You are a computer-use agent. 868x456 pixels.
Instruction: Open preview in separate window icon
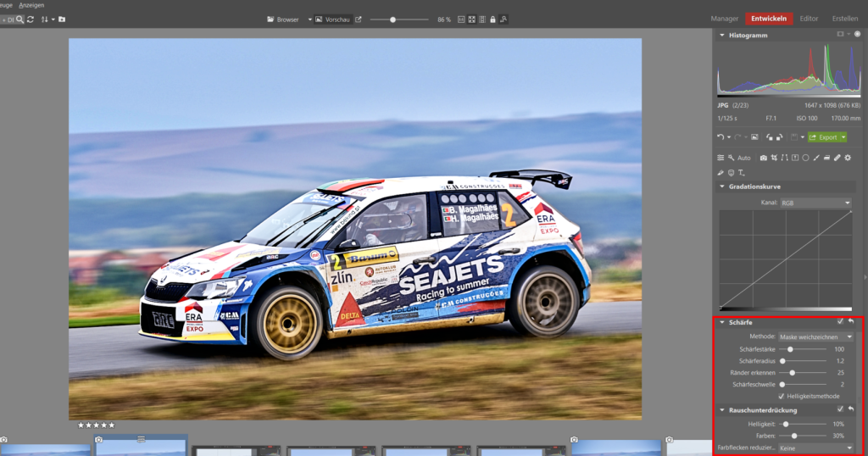pos(359,19)
